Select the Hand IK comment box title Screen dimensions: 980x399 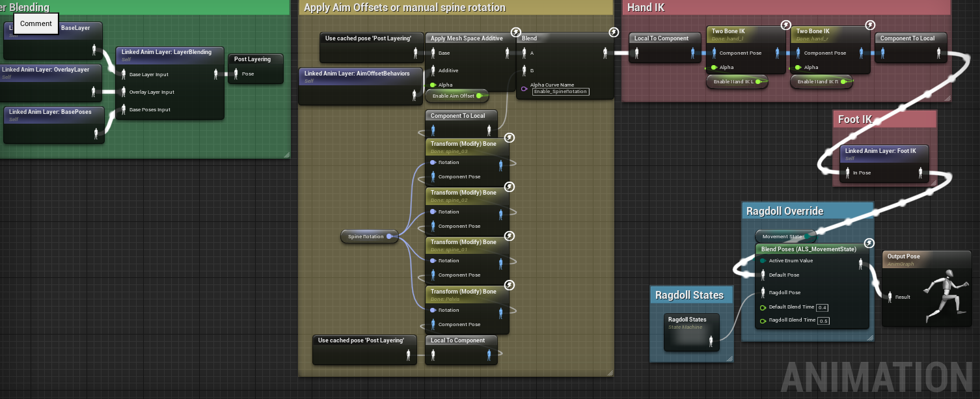(646, 7)
